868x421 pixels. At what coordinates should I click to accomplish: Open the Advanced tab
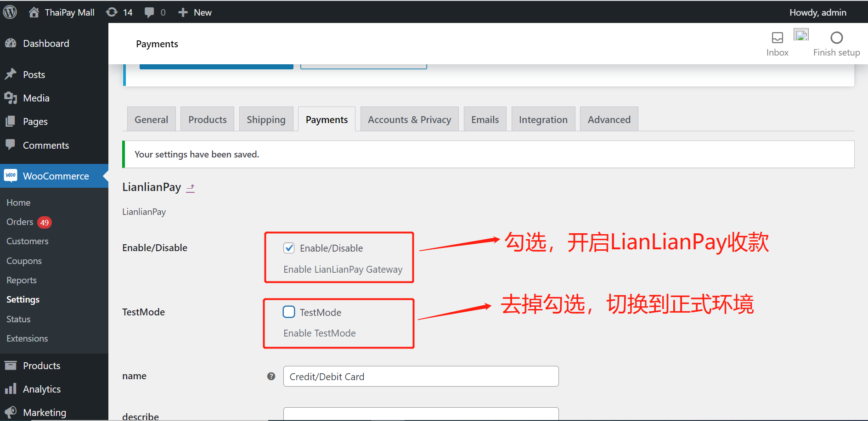609,119
